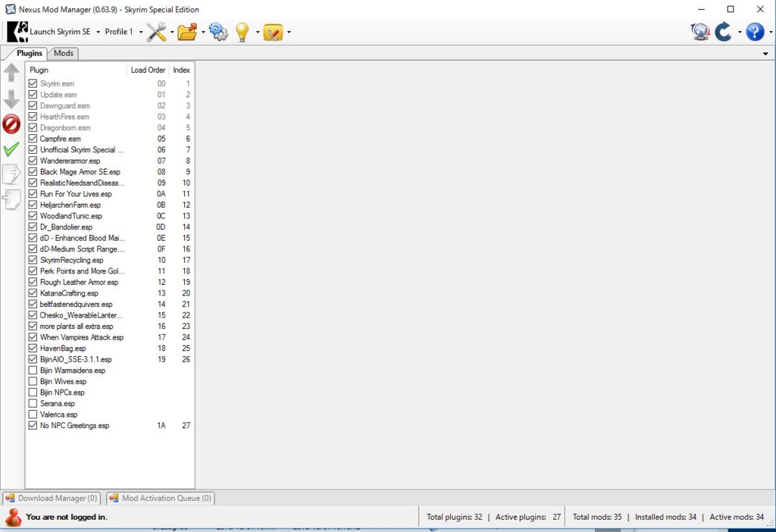Select SkyrimRecycling.esp plugin row

[x=110, y=260]
